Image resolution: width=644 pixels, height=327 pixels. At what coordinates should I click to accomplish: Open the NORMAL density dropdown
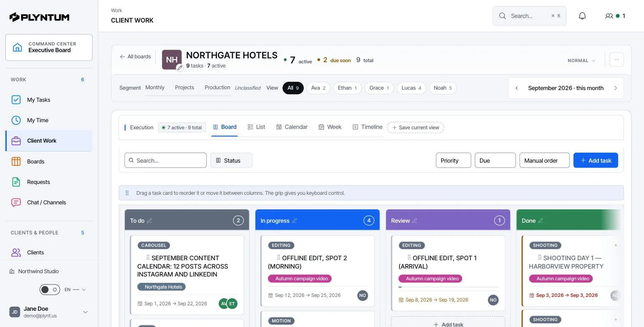point(581,60)
